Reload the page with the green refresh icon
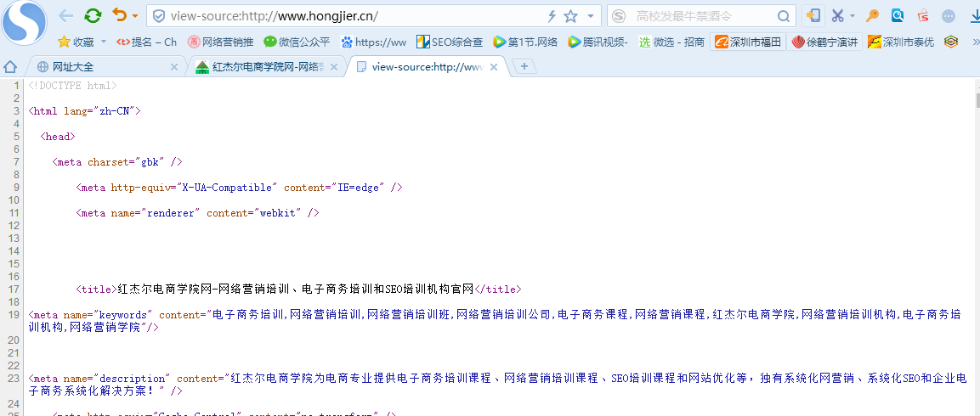This screenshot has height=416, width=980. pyautogui.click(x=93, y=16)
